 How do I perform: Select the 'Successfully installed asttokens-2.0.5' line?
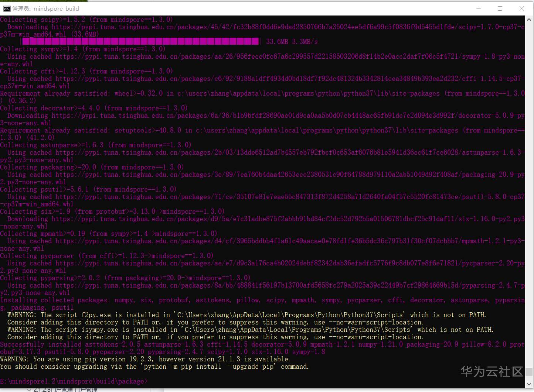tap(262, 344)
